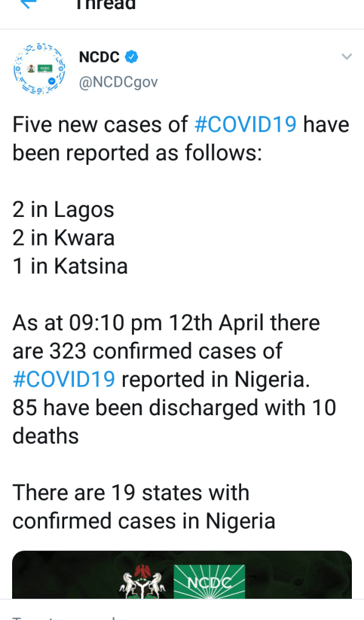This screenshot has height=620, width=364.
Task: Tap the '2 in Kwara' line
Action: coord(64,238)
